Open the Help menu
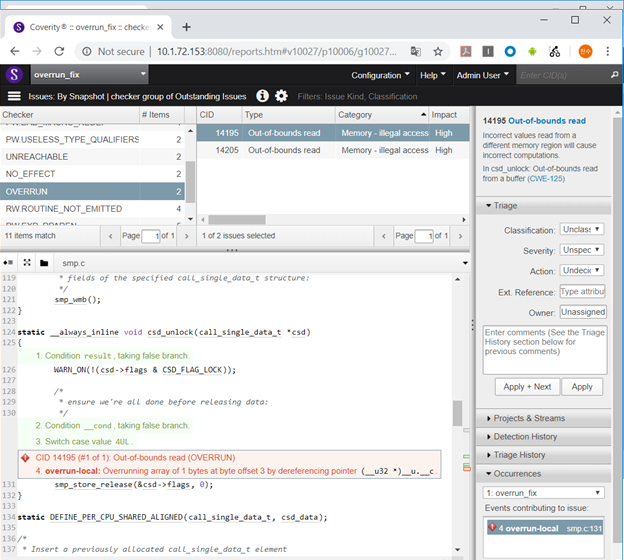Viewport: 624px width, 560px height. coord(432,75)
